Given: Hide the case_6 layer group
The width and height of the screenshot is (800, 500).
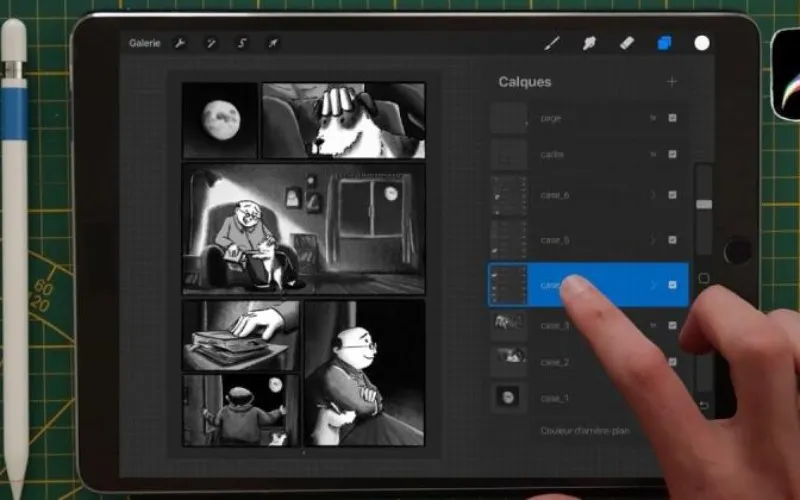Looking at the screenshot, I should (x=672, y=195).
